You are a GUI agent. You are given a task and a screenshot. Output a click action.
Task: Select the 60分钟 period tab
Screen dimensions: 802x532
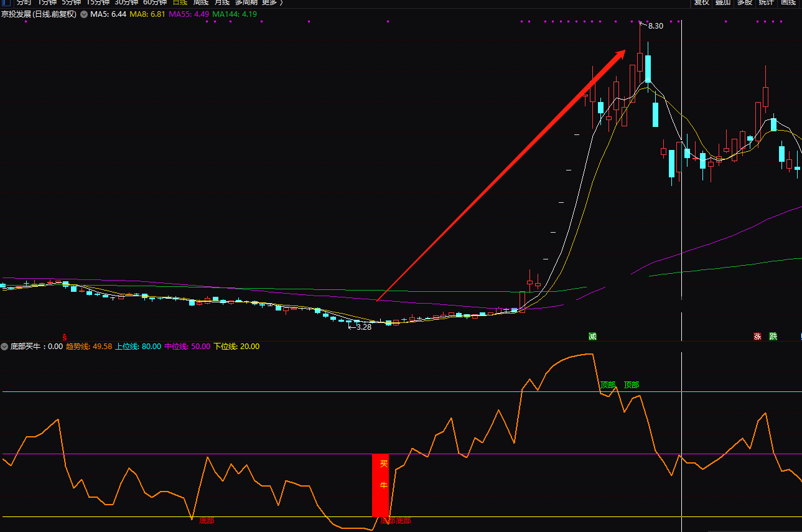(x=155, y=2)
